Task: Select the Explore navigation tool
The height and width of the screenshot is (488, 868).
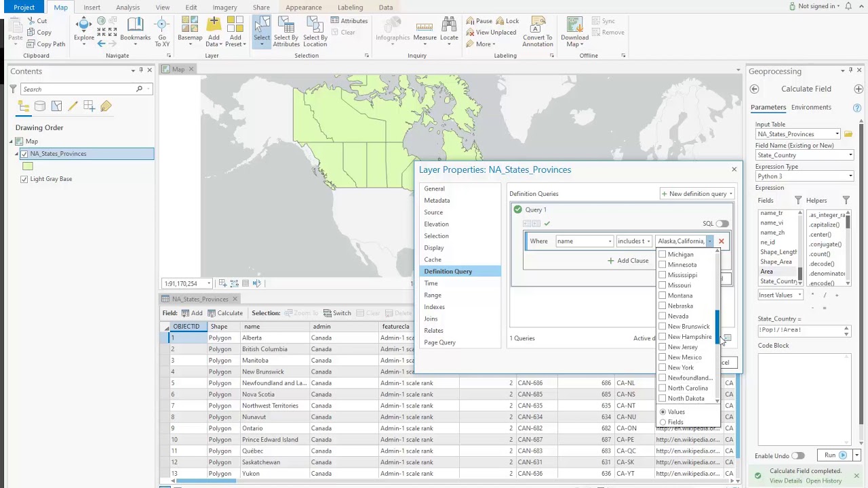Action: click(x=84, y=29)
